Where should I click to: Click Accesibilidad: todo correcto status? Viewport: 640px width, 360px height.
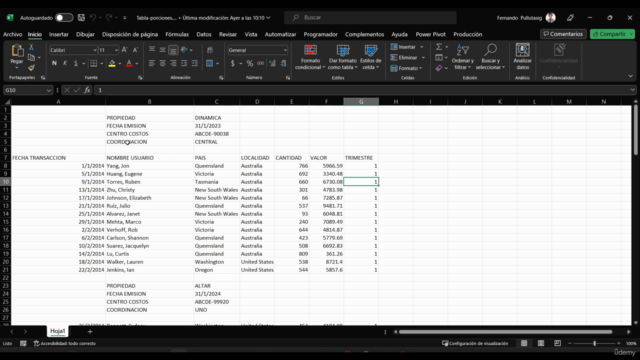(65, 343)
